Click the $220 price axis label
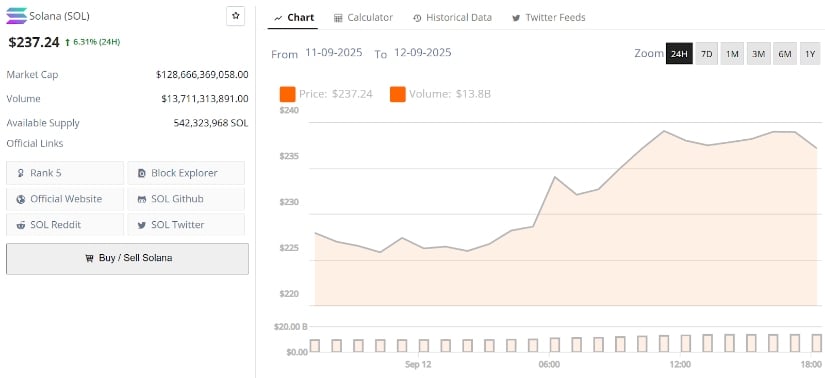This screenshot has height=378, width=825. pos(289,294)
